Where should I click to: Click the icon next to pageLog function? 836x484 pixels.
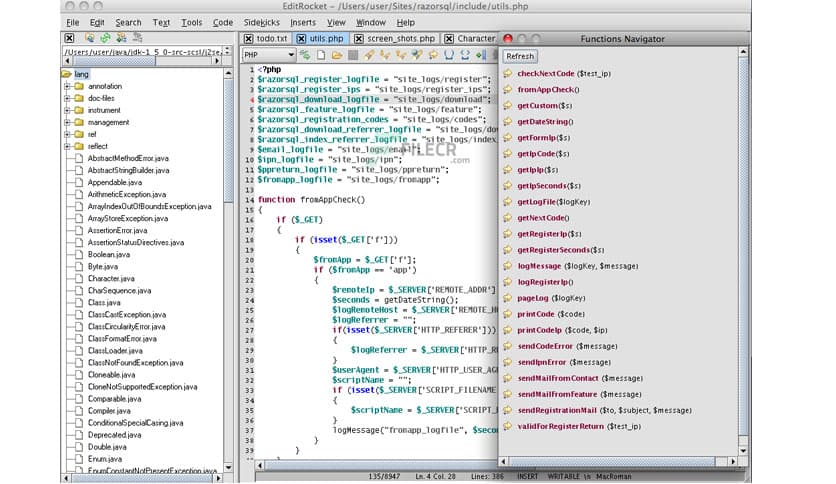pyautogui.click(x=508, y=298)
